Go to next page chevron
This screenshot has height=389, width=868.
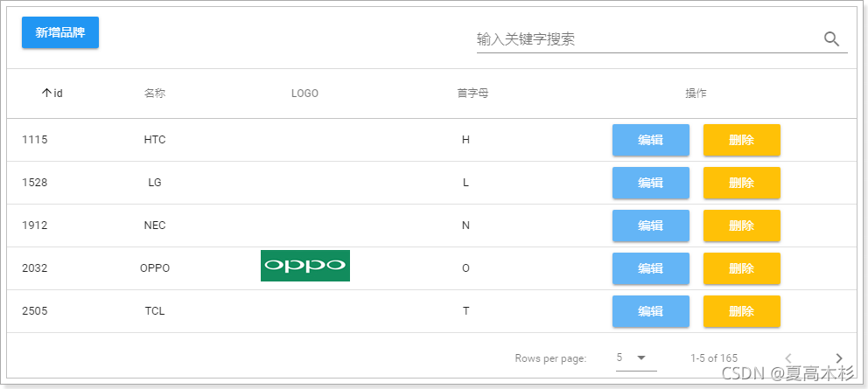pos(839,358)
